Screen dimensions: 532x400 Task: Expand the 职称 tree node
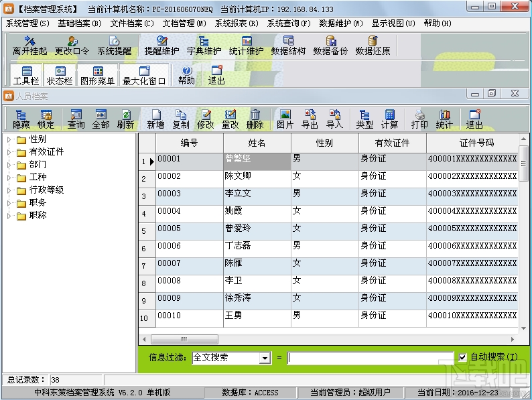click(x=9, y=216)
